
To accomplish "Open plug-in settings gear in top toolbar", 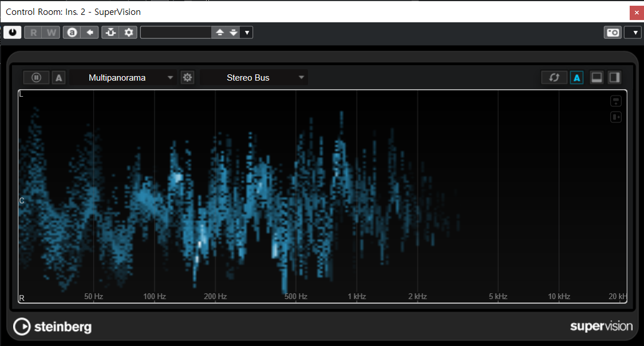I will [129, 33].
